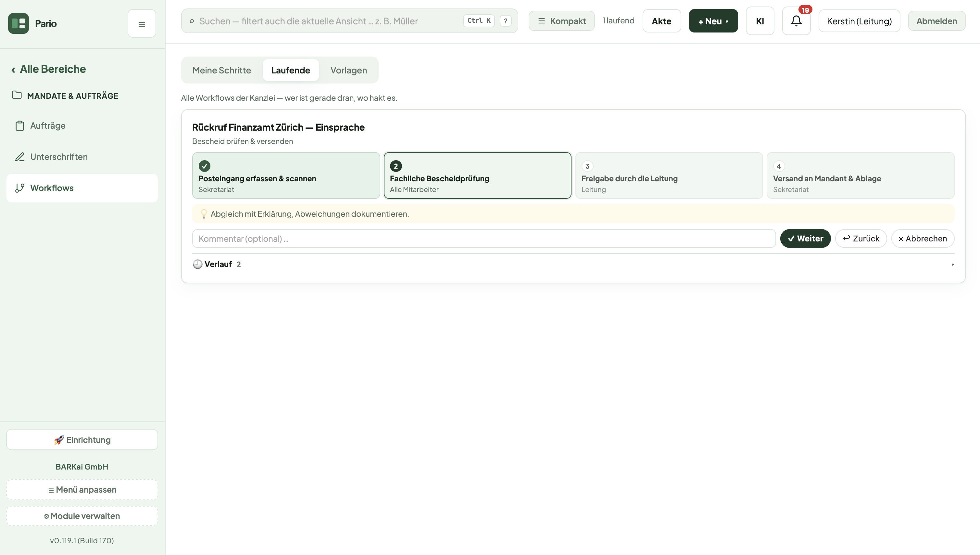Click the 1 laufend status text
Image resolution: width=980 pixels, height=555 pixels.
click(618, 20)
